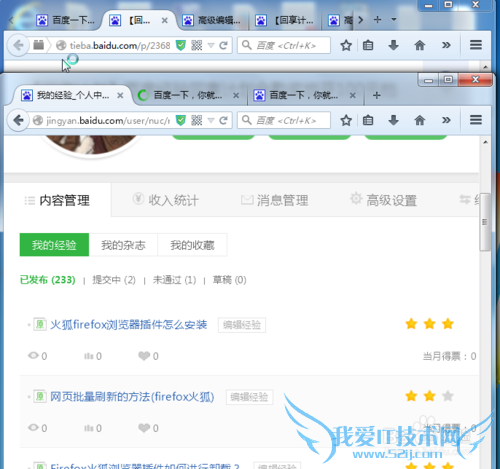This screenshot has height=469, width=500.
Task: Open bookmarks list icon in rear window
Action: tap(368, 45)
